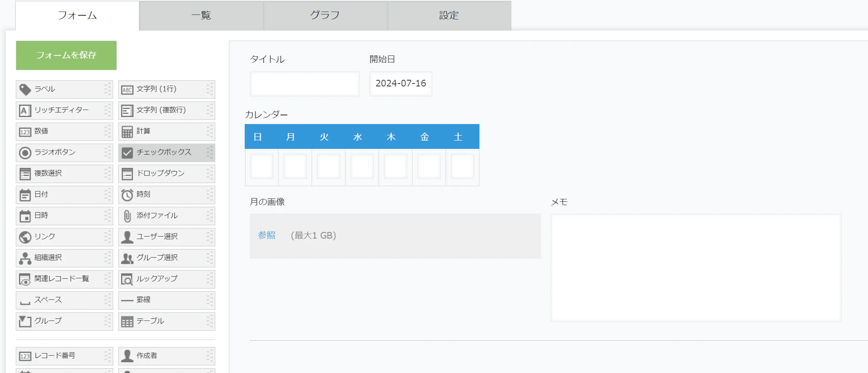This screenshot has height=373, width=868.
Task: Click the ルックアップ field icon
Action: (x=127, y=279)
